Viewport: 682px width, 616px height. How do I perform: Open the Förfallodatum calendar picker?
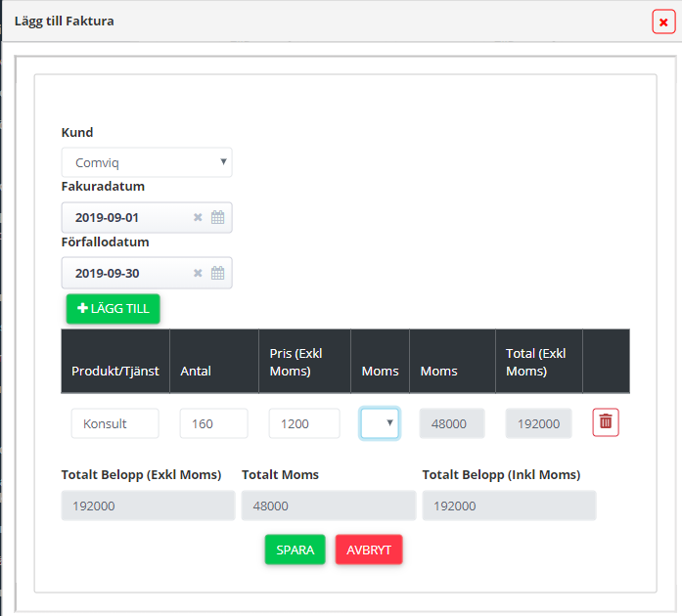pos(218,274)
